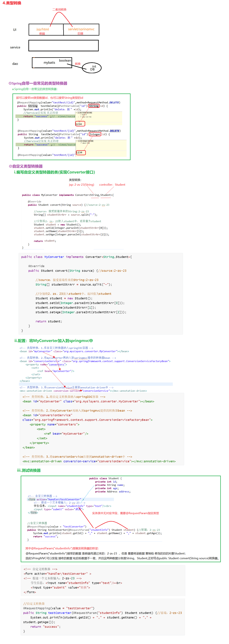Image resolution: width=229 pixels, height=644 pixels.
Task: Click the value= 1234 field icon in Integer popup
Action: 81,143
